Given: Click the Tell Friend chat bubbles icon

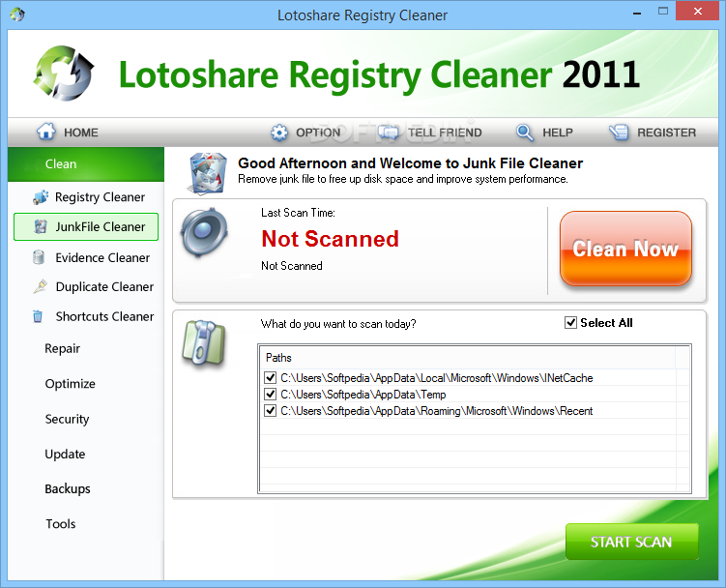Looking at the screenshot, I should click(388, 132).
